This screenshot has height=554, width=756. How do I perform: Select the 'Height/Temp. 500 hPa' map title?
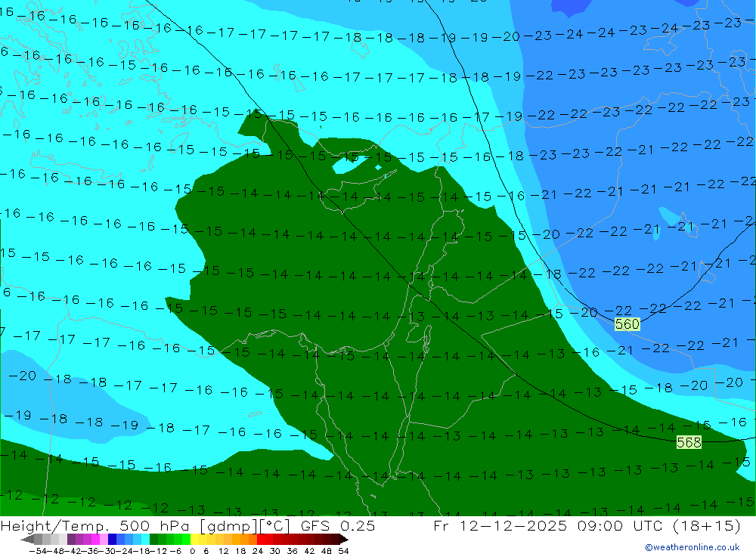pos(97,526)
